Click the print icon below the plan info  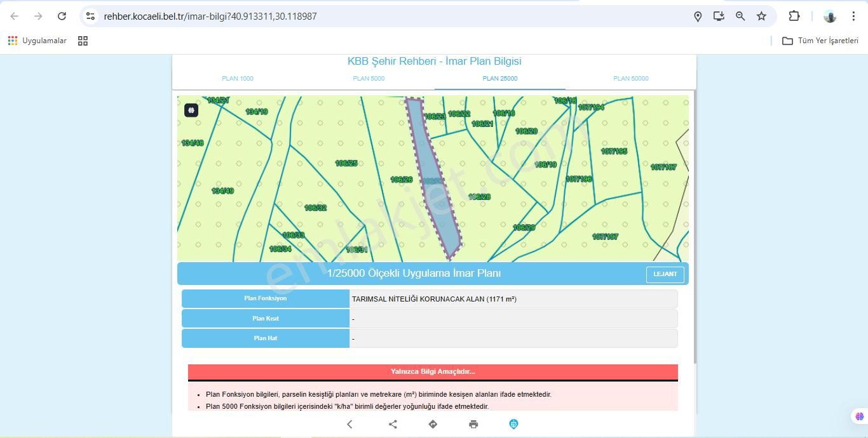[x=473, y=424]
